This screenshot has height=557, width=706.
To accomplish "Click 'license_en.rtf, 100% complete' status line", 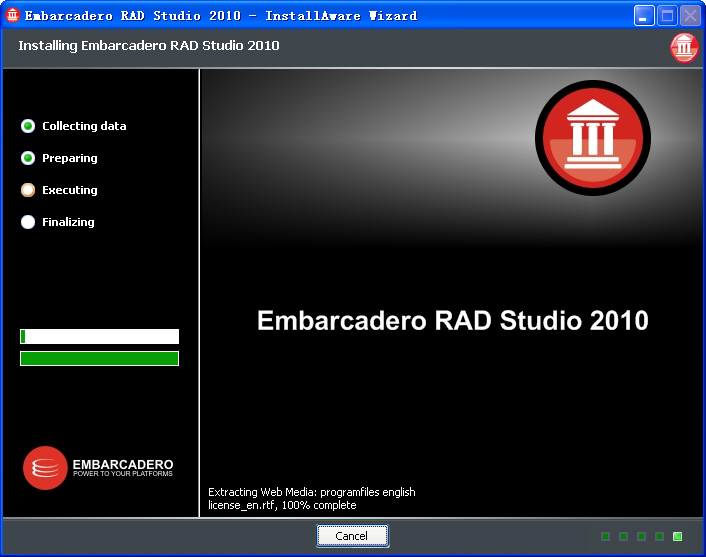I will pos(282,505).
